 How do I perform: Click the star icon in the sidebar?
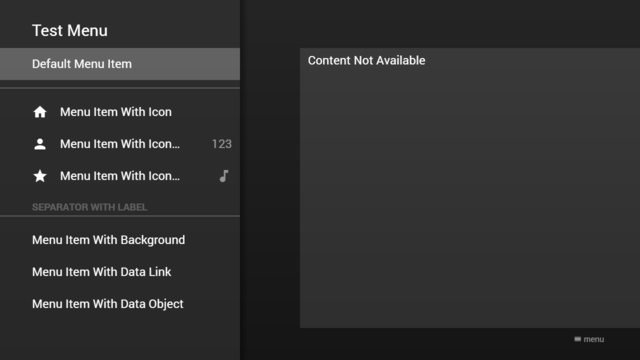(x=40, y=176)
